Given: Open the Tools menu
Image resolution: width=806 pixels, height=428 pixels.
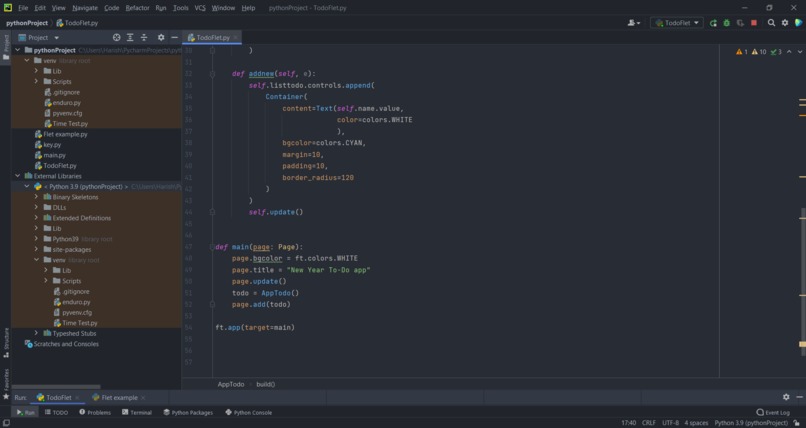Looking at the screenshot, I should click(x=180, y=8).
